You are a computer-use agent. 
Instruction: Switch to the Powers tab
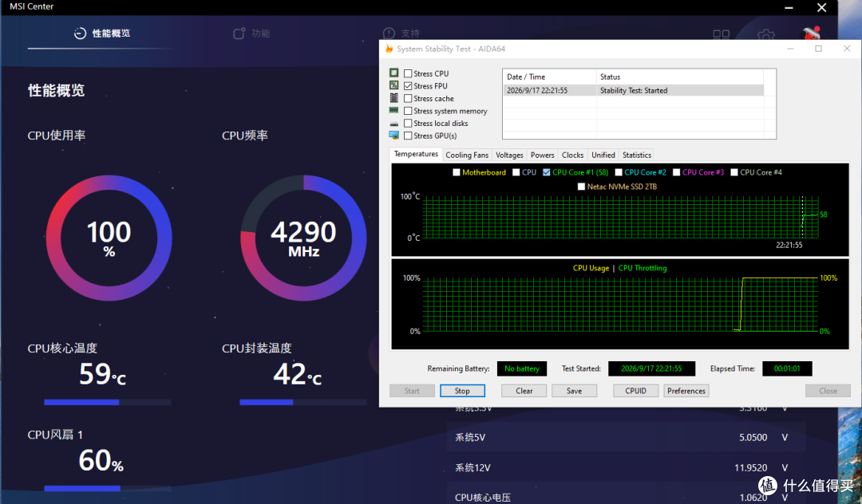tap(542, 156)
